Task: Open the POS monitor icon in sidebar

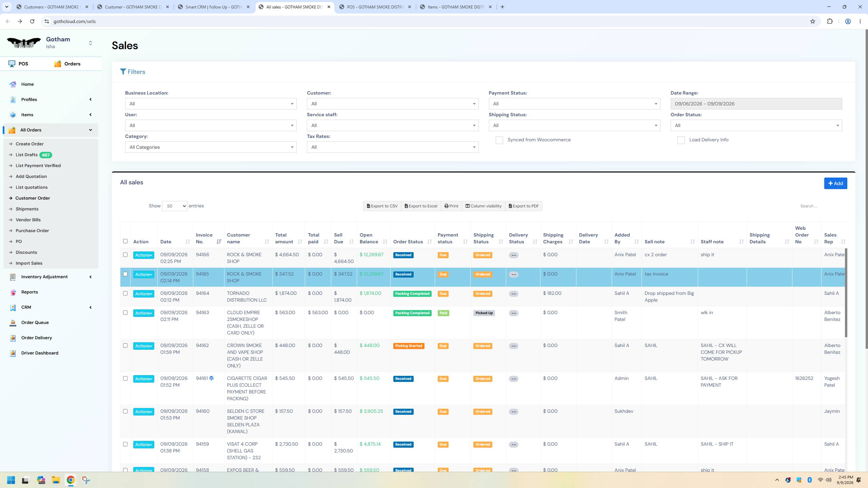Action: click(12, 64)
